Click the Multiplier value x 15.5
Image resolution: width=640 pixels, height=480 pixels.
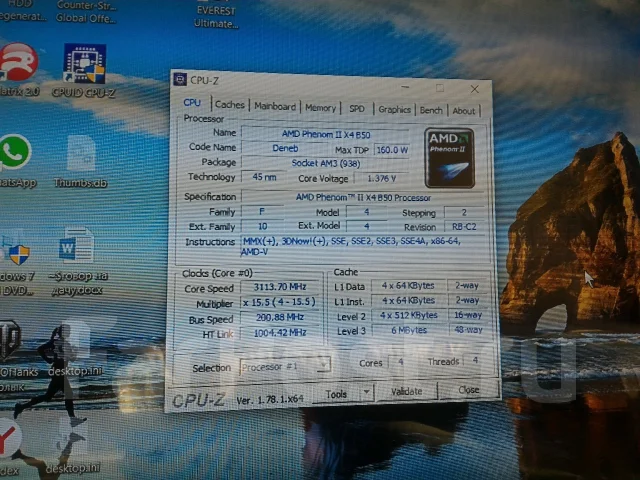[280, 302]
